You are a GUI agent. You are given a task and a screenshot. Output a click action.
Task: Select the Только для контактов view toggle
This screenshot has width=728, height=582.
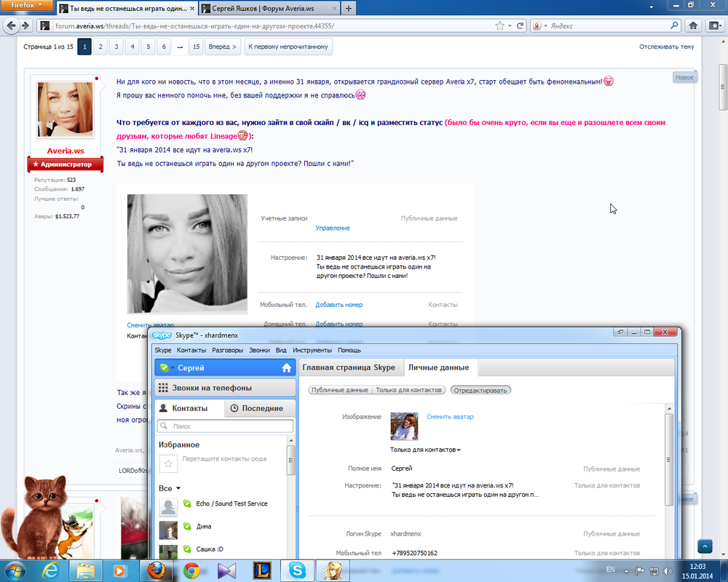tap(409, 390)
